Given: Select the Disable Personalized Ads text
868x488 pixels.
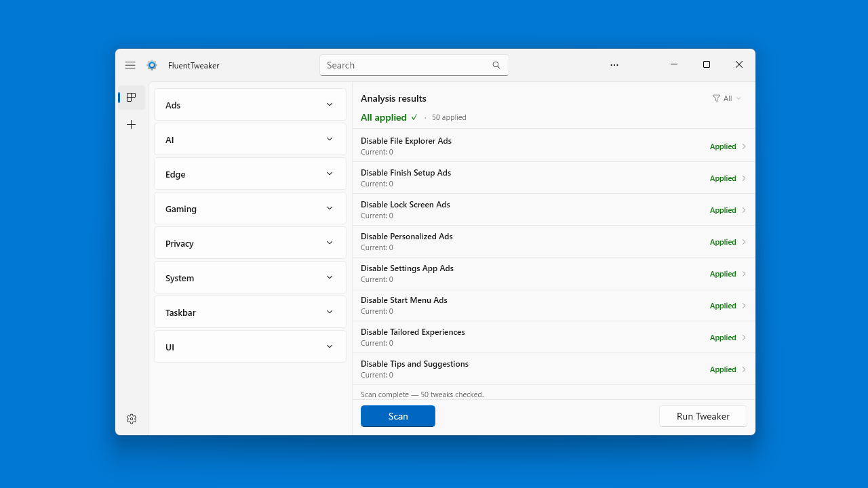Looking at the screenshot, I should point(407,237).
